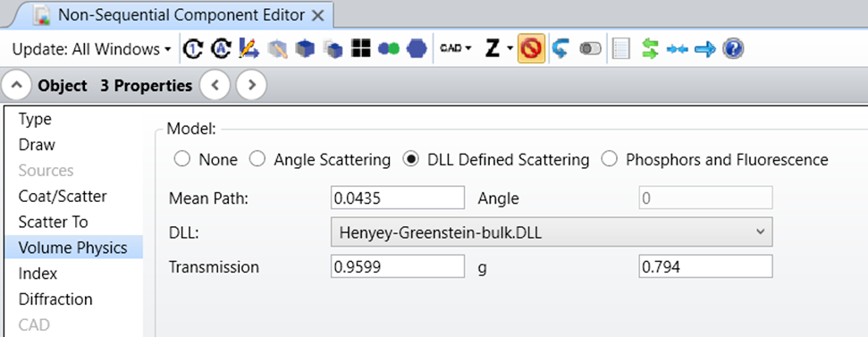Go to the next object with the right chevron
This screenshot has height=337, width=868.
pos(252,85)
